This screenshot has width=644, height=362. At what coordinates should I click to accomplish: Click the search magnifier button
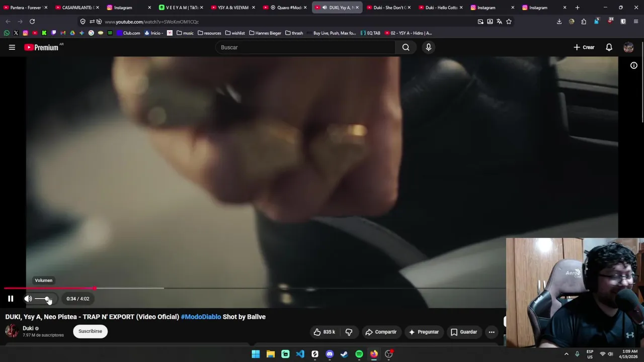coord(406,47)
